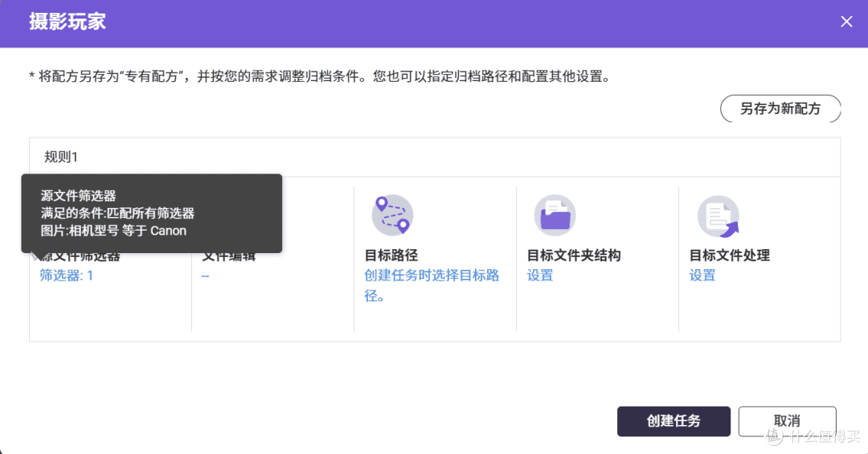Open the 筛选器: 1 link

point(67,275)
